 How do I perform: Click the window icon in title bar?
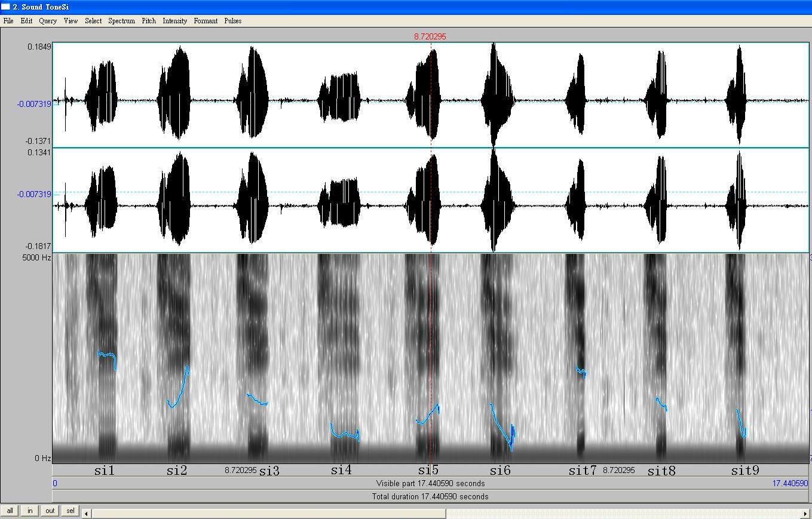pyautogui.click(x=5, y=7)
